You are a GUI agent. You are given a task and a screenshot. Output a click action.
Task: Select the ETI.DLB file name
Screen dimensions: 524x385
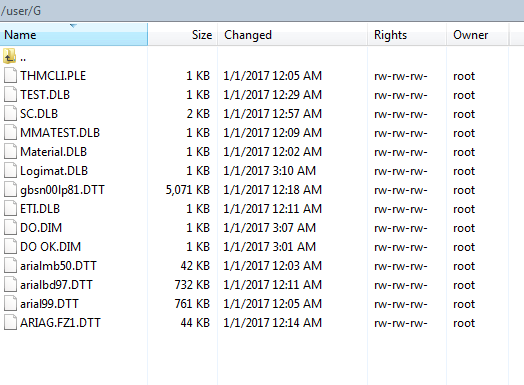click(40, 209)
